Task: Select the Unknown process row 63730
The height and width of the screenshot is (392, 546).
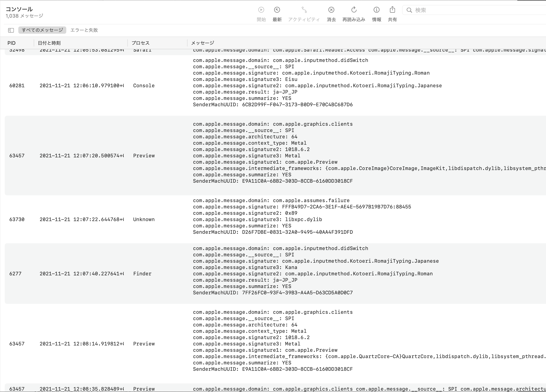Action: click(x=144, y=220)
